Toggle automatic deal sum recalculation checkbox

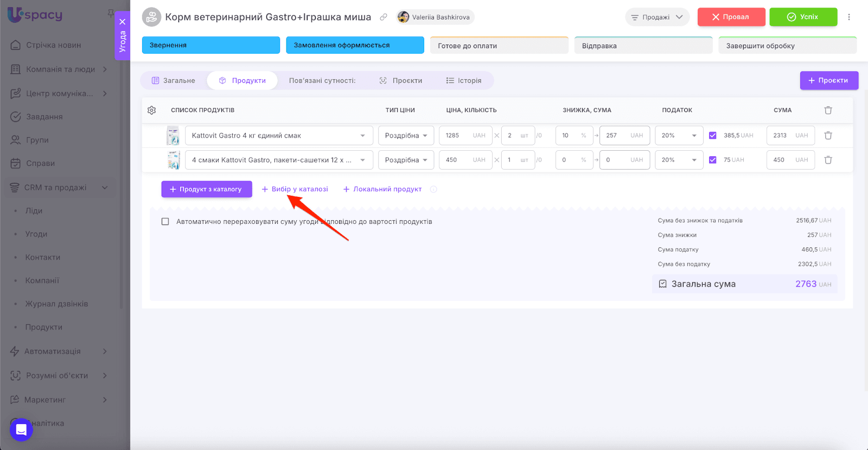[x=165, y=222]
